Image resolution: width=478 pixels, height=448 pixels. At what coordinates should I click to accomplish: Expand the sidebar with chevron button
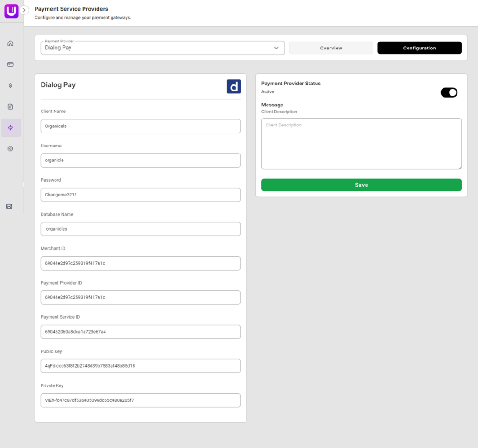25,10
